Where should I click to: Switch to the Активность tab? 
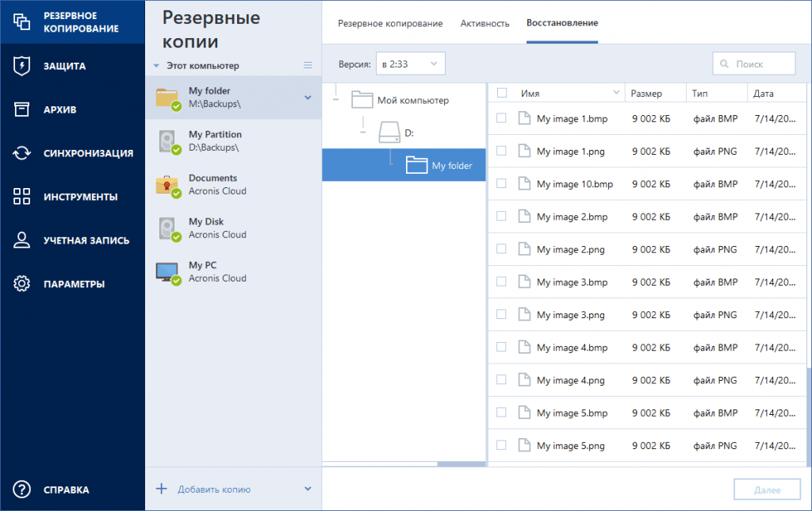coord(485,24)
